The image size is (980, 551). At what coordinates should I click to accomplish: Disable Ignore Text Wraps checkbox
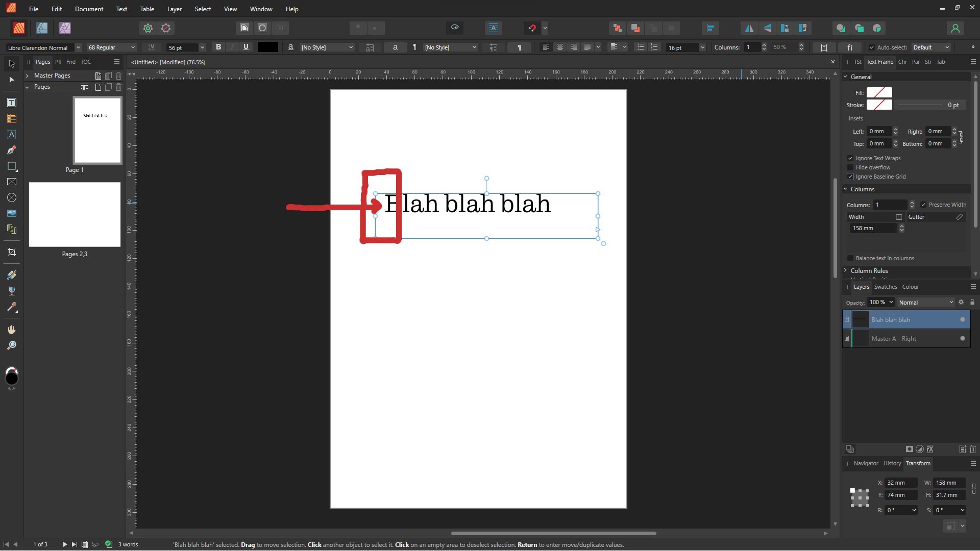pyautogui.click(x=850, y=159)
